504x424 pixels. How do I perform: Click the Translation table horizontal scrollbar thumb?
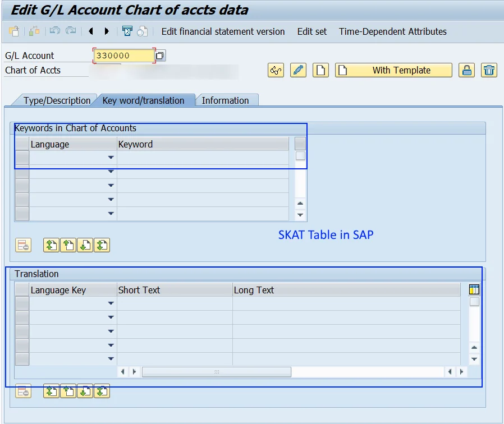(x=217, y=372)
